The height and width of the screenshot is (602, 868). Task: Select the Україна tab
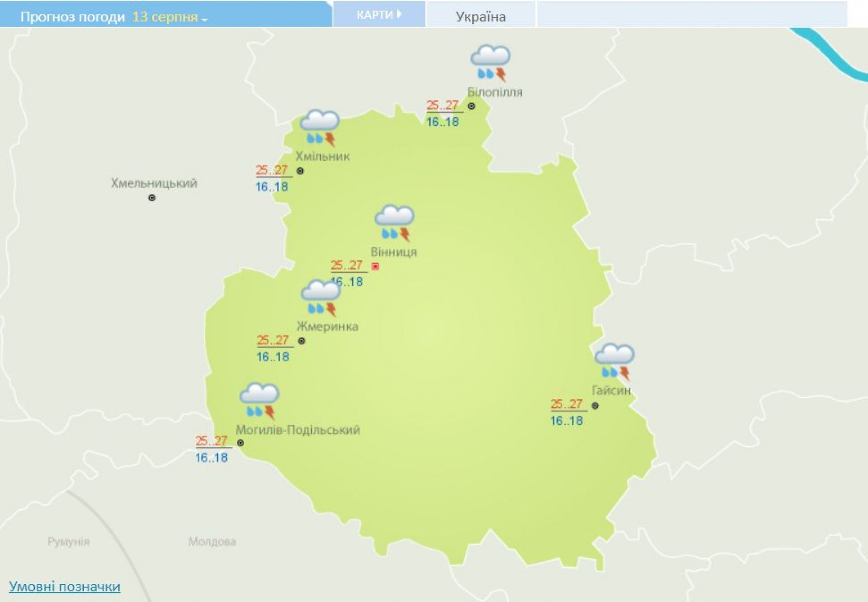tap(480, 17)
